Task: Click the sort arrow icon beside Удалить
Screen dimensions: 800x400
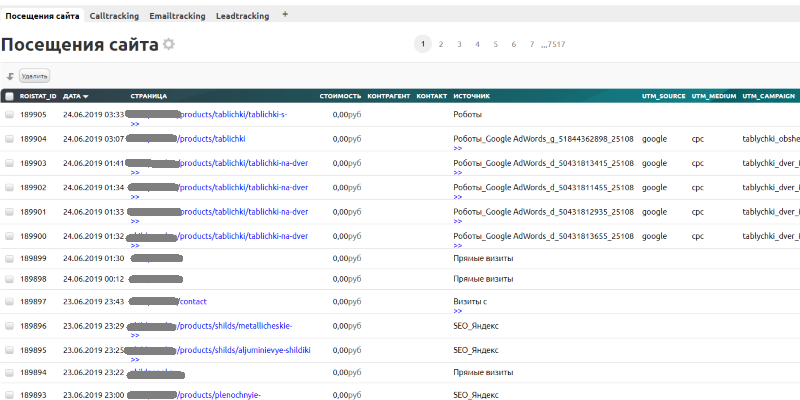Action: (10, 77)
